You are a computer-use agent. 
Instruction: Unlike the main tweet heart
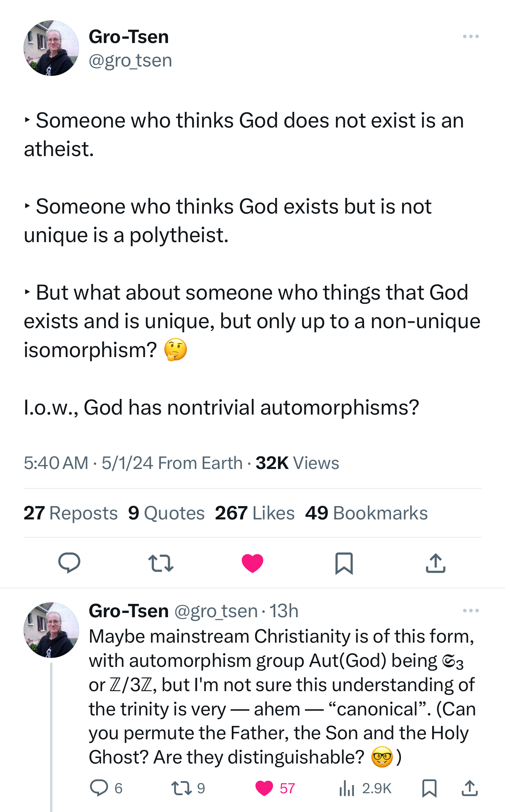click(252, 563)
